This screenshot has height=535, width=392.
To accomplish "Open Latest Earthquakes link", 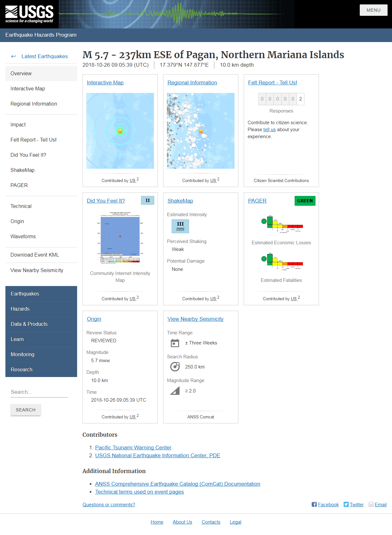I will coord(45,56).
